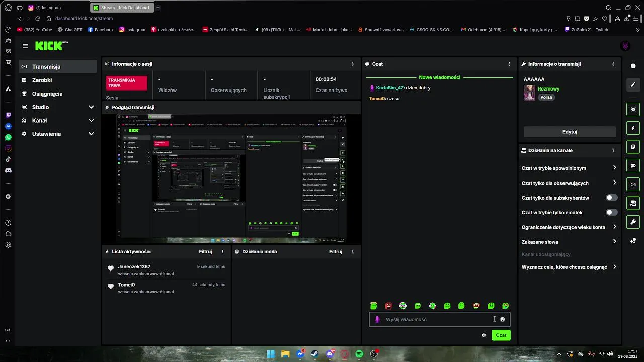Open Czat panel three-dot menu
644x362 pixels.
click(x=509, y=64)
